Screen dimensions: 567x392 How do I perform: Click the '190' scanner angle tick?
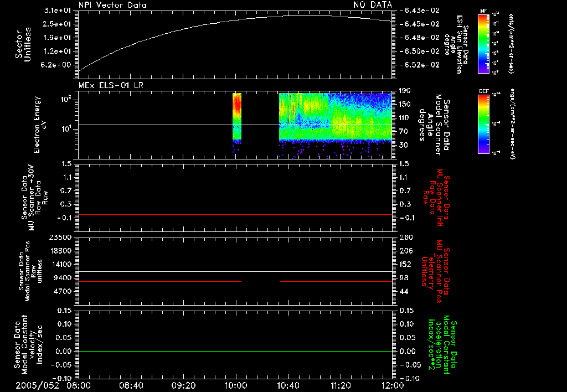[x=405, y=91]
